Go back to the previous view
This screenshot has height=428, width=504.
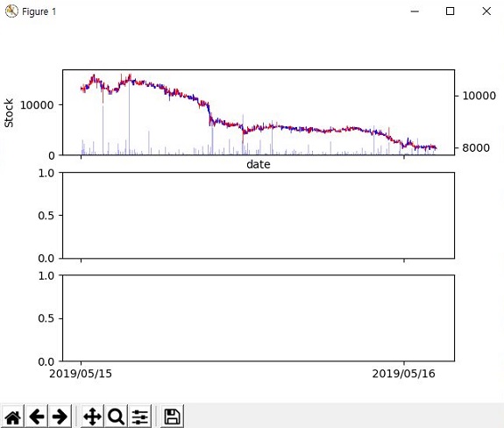pyautogui.click(x=36, y=417)
